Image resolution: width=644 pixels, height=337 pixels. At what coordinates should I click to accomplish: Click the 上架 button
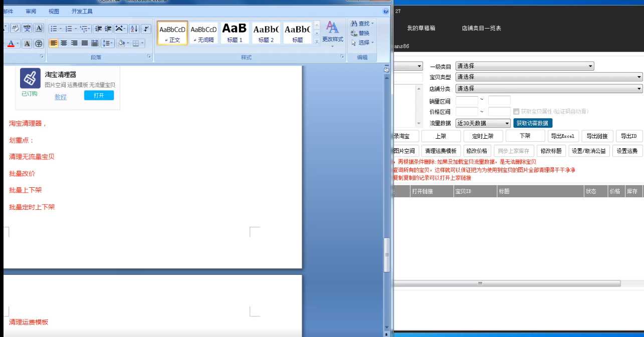pyautogui.click(x=441, y=136)
